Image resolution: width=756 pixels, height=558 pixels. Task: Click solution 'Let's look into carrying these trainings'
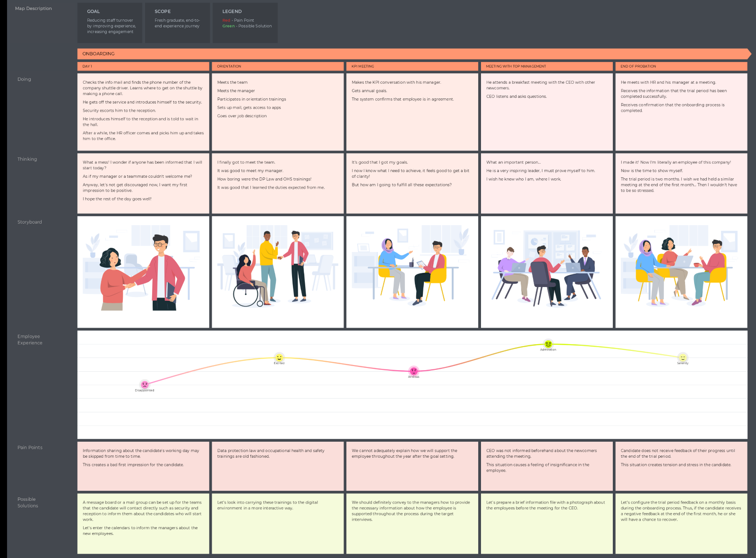coord(278,523)
